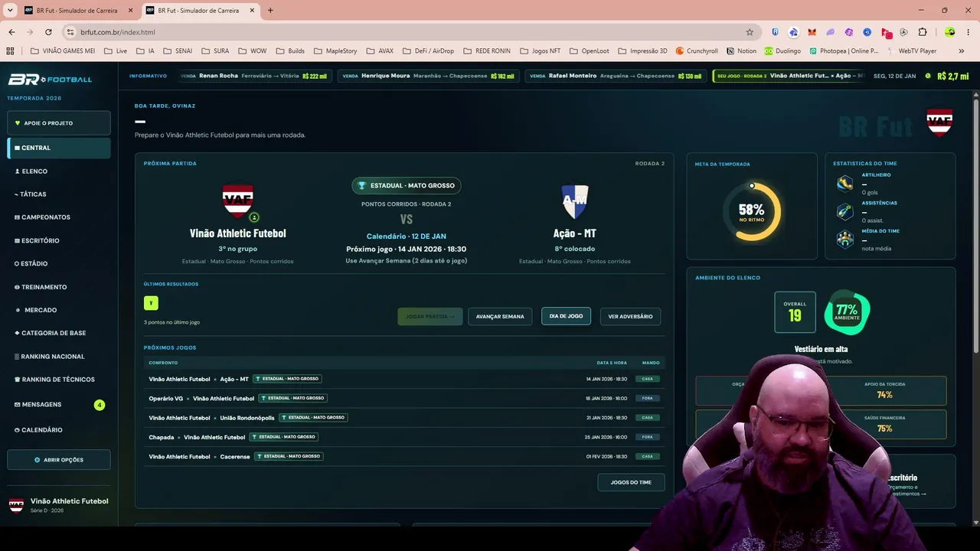Open Mensagens inbox in the sidebar
Viewport: 980px width, 551px height.
(59, 405)
